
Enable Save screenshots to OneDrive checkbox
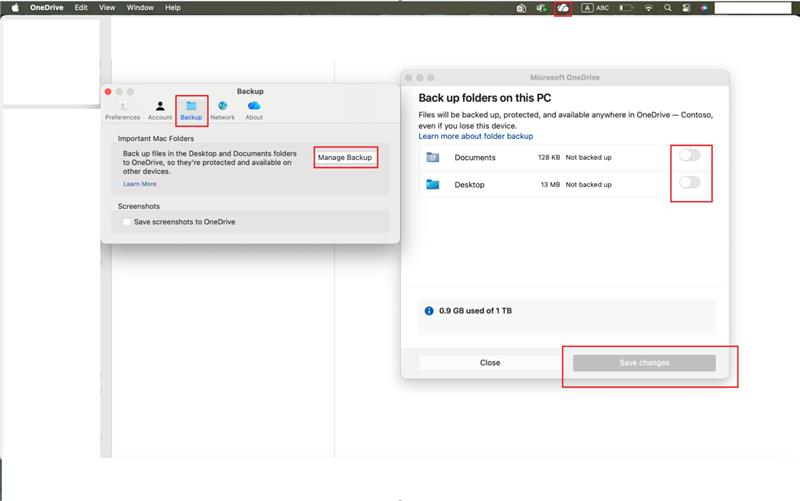tap(127, 222)
